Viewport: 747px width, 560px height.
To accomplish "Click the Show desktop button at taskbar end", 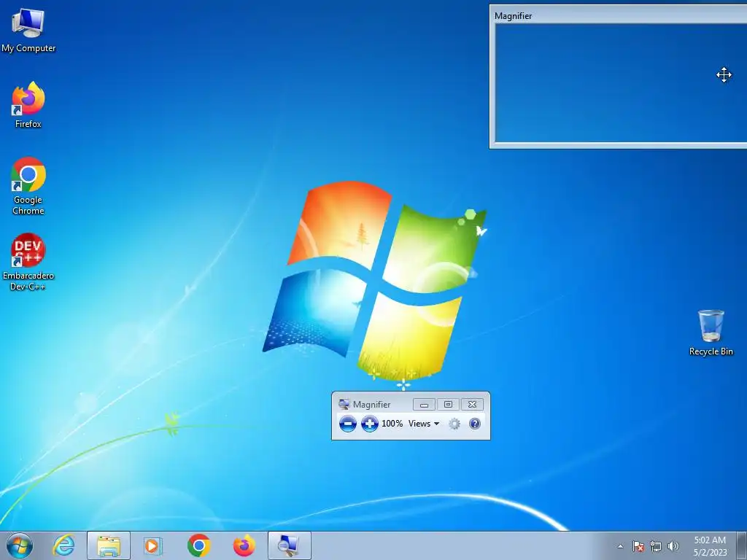I will [x=742, y=545].
